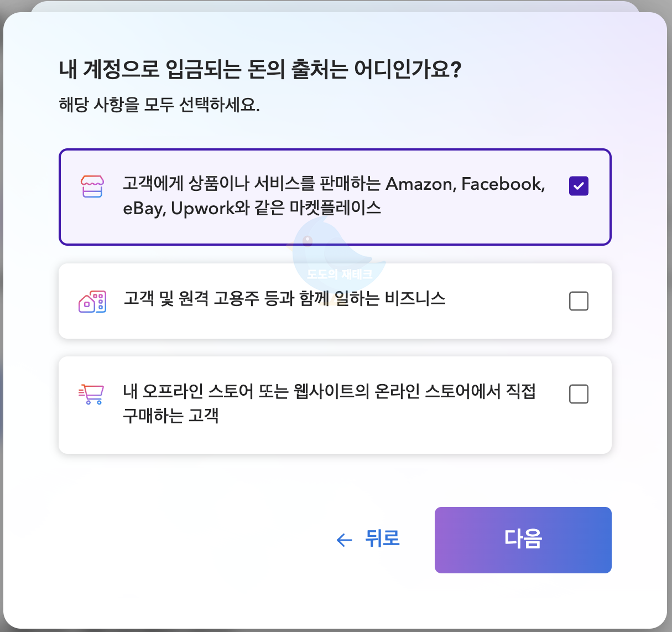Toggle the checked checkbox on the top card
The image size is (672, 632).
[579, 187]
